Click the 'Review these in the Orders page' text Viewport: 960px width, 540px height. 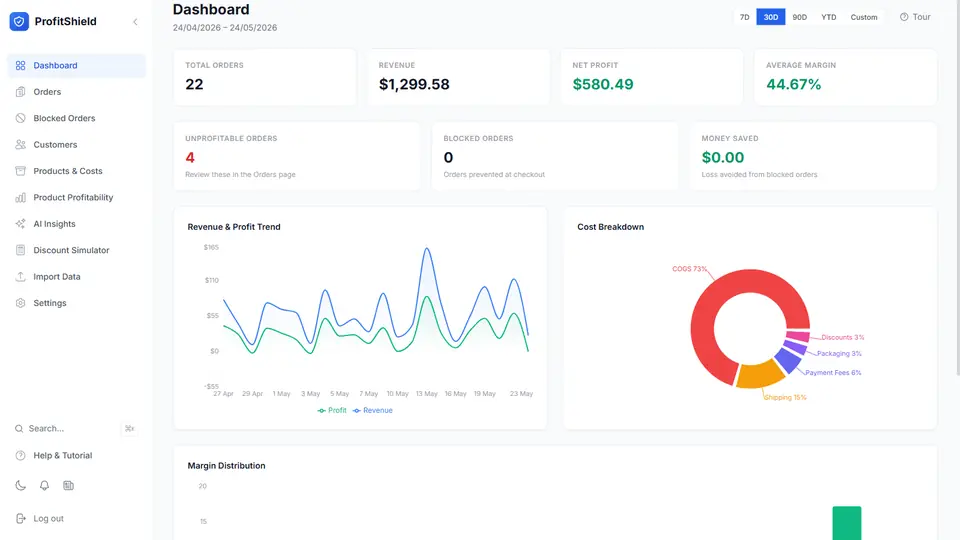(x=240, y=174)
